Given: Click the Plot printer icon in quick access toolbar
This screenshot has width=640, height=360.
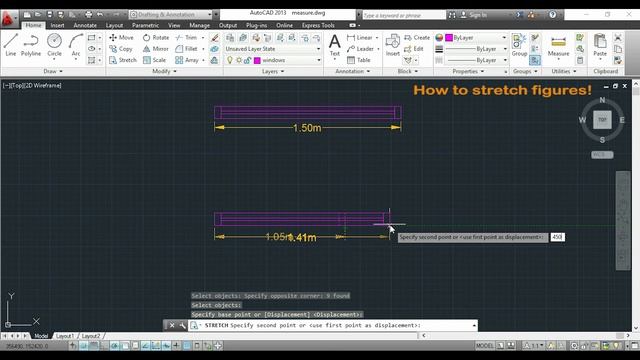Looking at the screenshot, I should (x=89, y=15).
